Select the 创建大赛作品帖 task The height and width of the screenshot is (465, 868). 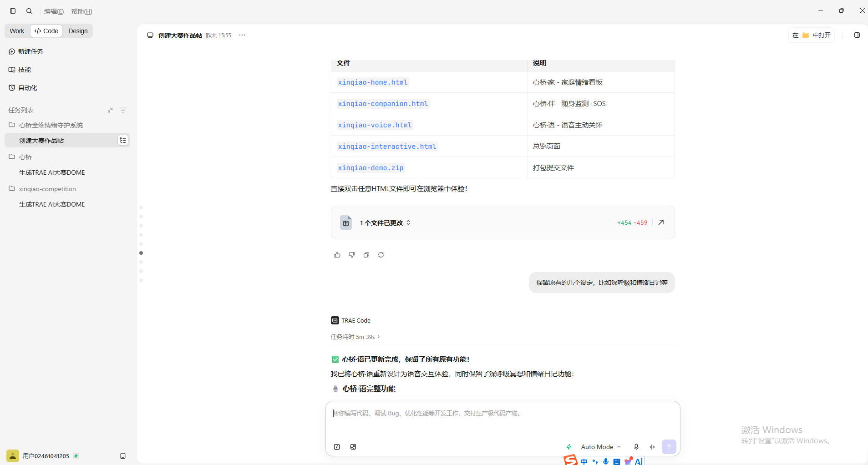click(x=67, y=140)
